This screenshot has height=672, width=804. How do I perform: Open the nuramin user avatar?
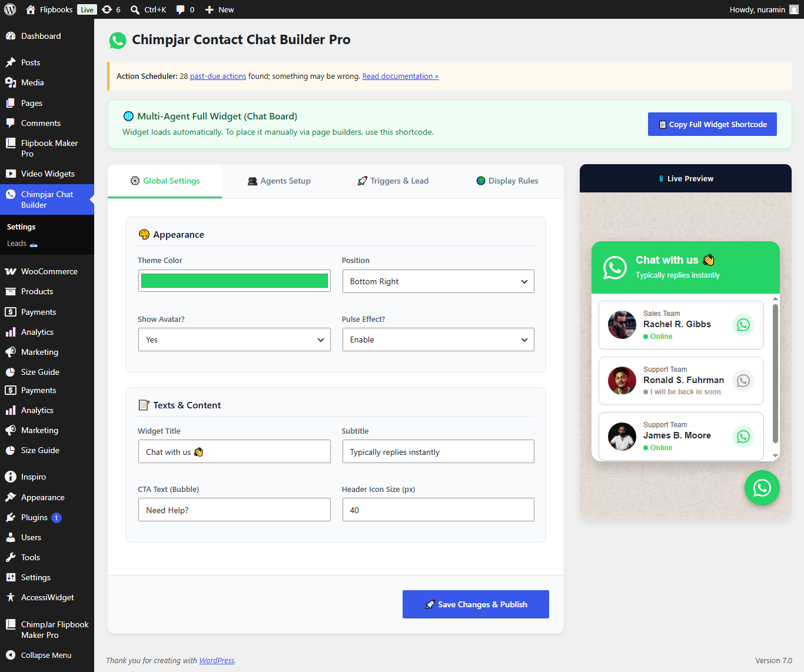tap(794, 9)
